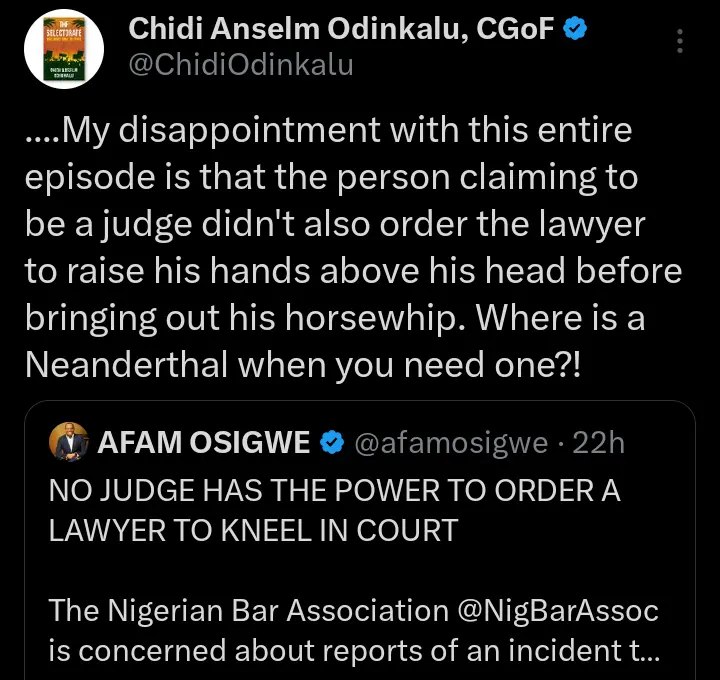Click "Neanderthal when you need one?!" line

(x=300, y=364)
